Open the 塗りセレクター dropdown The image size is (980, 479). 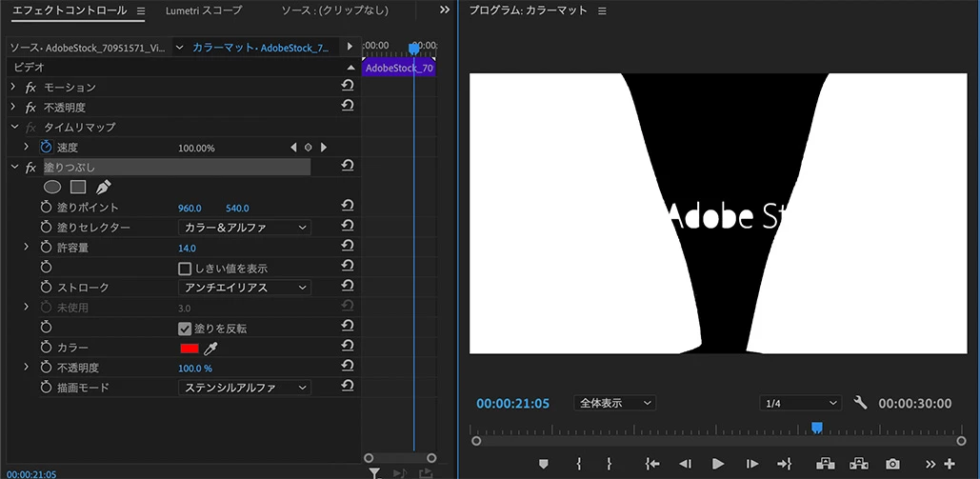click(x=245, y=227)
